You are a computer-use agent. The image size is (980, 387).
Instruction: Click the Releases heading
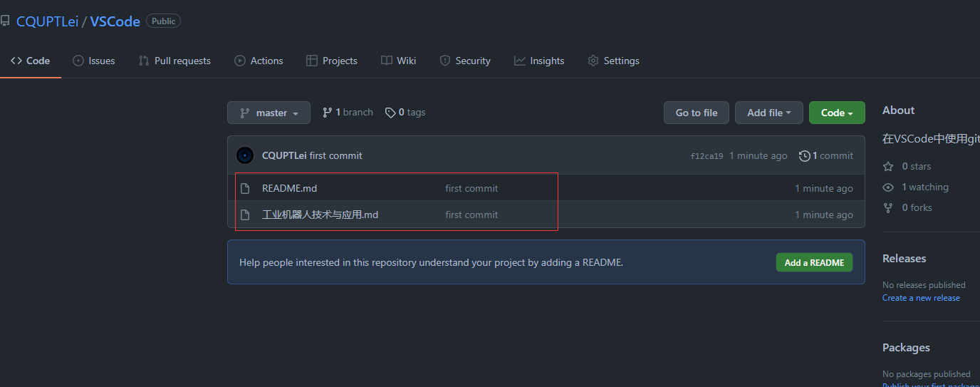point(904,258)
